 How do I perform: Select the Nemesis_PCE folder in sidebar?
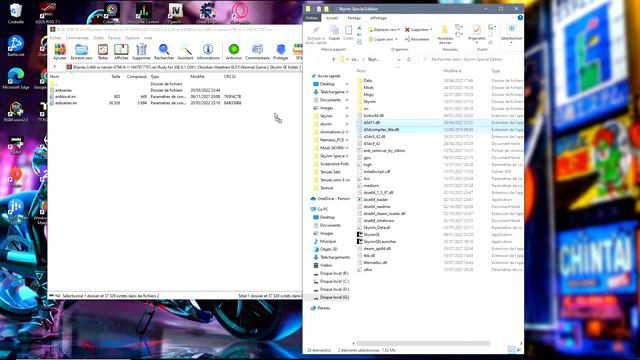tap(331, 140)
